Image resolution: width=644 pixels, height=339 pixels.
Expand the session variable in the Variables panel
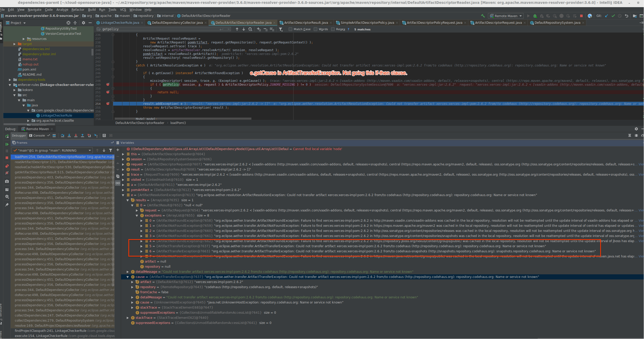coord(123,159)
